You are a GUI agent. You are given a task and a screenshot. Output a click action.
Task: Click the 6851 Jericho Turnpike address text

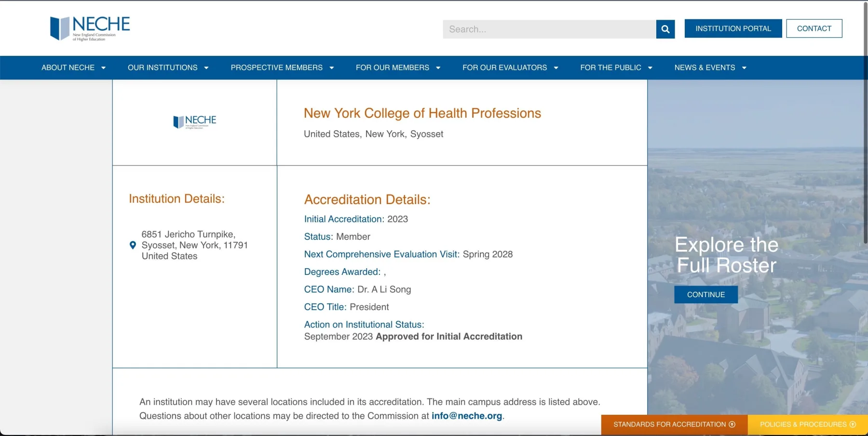pos(195,245)
